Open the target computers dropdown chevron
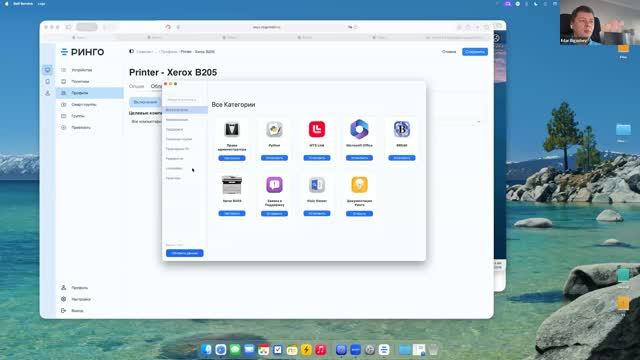 [479, 122]
